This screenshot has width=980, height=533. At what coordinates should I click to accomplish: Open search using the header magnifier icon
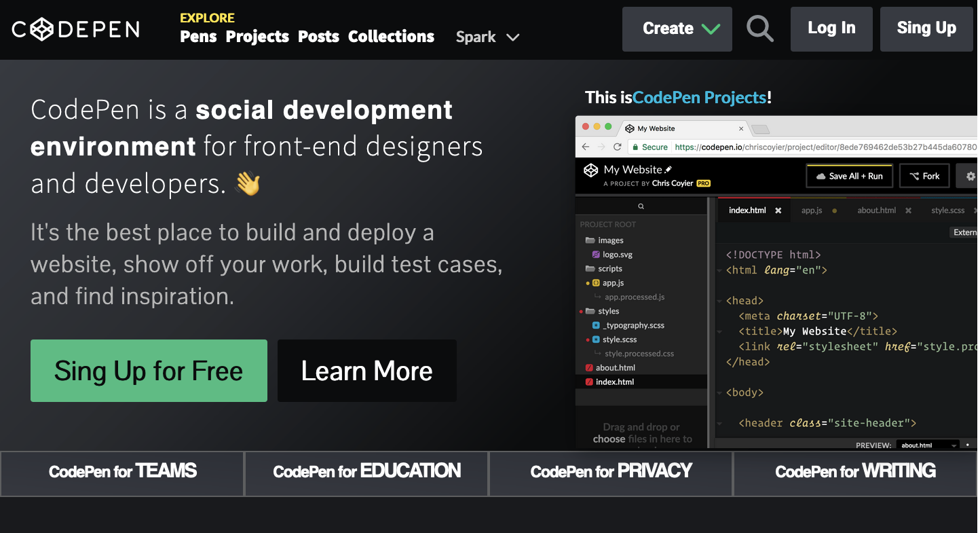(x=760, y=29)
